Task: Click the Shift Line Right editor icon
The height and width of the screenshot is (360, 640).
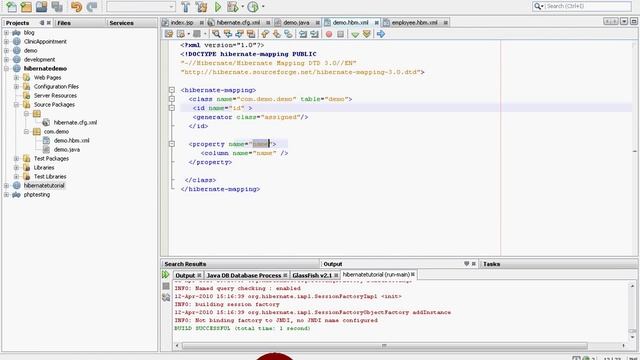Action: [314, 34]
